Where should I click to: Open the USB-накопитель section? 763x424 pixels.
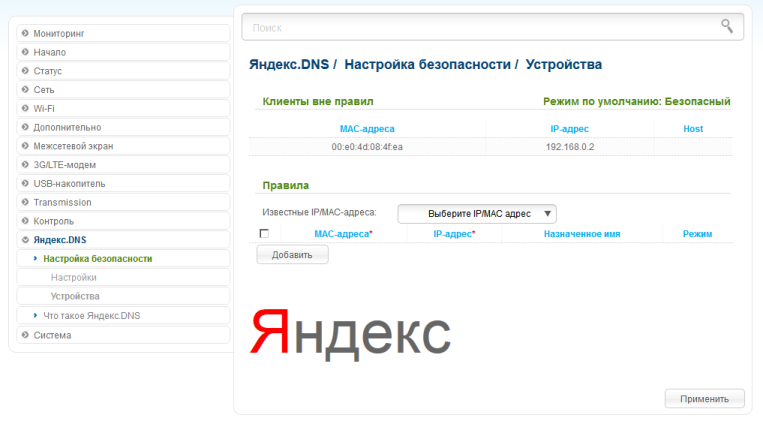pyautogui.click(x=123, y=184)
